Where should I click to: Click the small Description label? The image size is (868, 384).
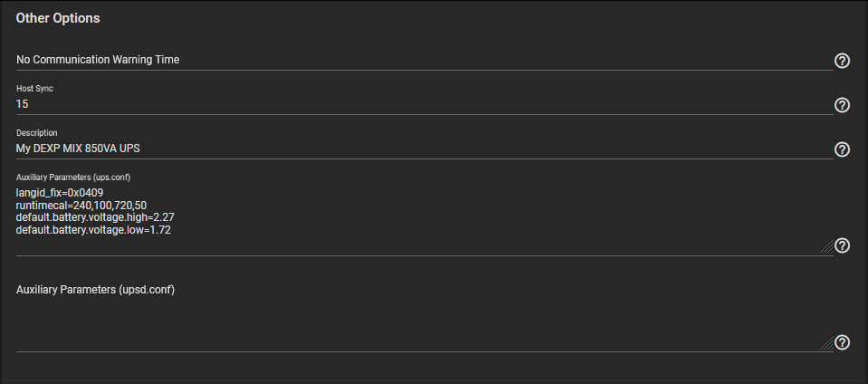36,133
